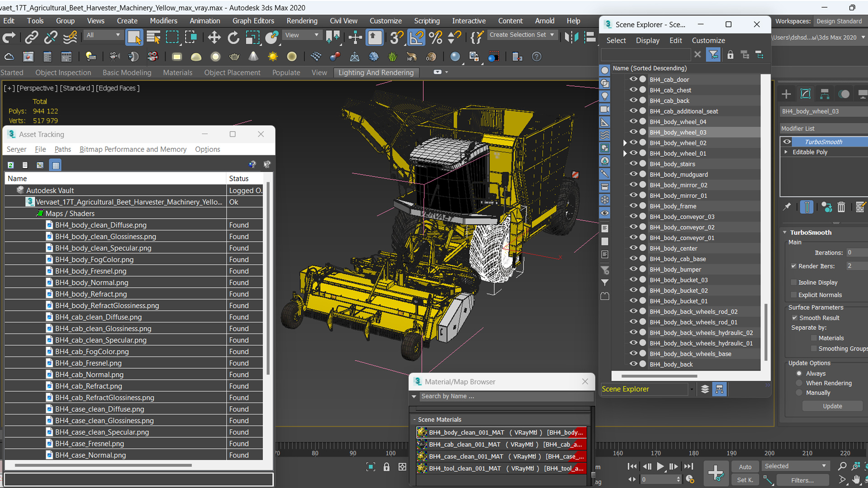
Task: Open the Rendering menu
Action: 302,21
